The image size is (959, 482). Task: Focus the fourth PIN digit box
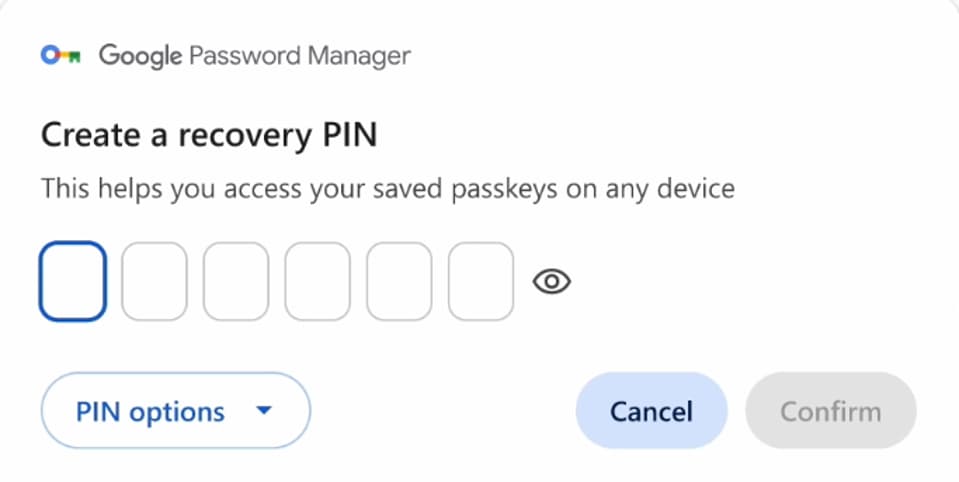pos(317,281)
